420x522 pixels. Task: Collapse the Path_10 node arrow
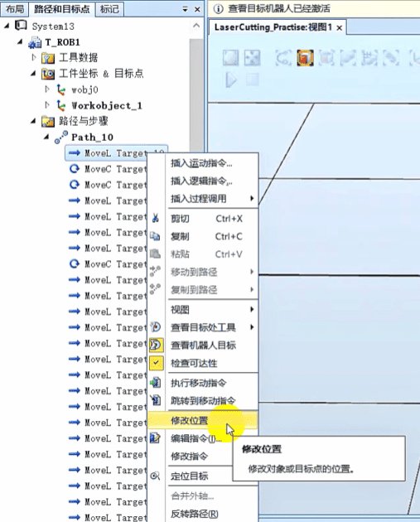(46, 137)
